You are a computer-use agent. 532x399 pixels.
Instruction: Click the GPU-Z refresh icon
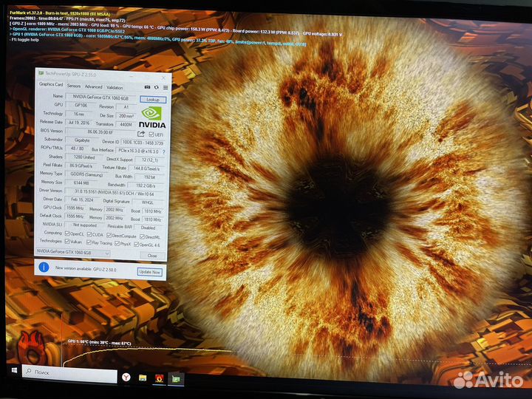click(157, 86)
